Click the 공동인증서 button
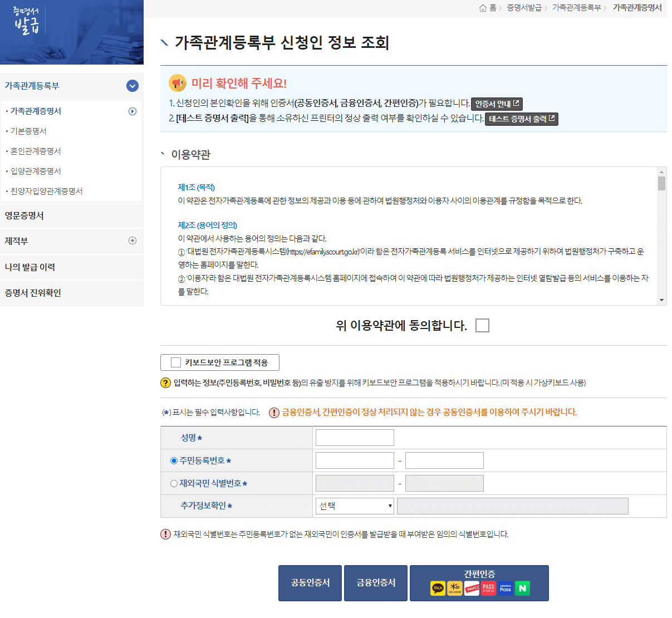The image size is (672, 618). 310,582
